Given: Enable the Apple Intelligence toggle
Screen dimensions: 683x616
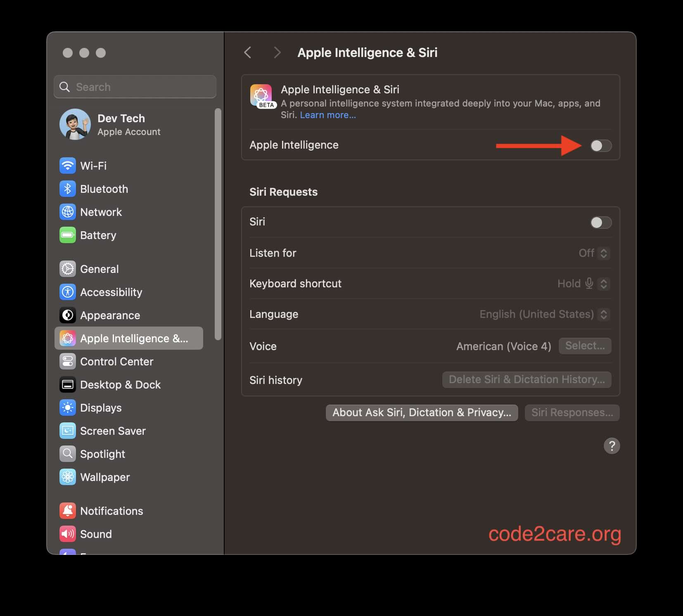Looking at the screenshot, I should (x=600, y=146).
